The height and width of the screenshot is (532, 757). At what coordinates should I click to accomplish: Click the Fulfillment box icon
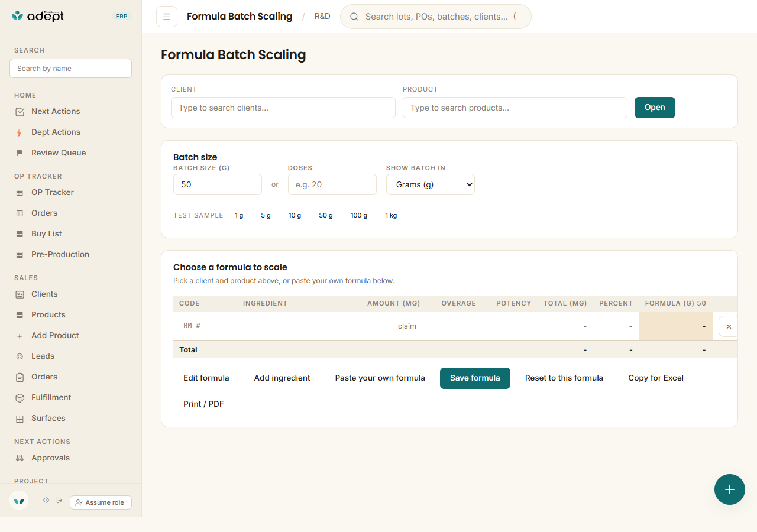click(x=20, y=398)
